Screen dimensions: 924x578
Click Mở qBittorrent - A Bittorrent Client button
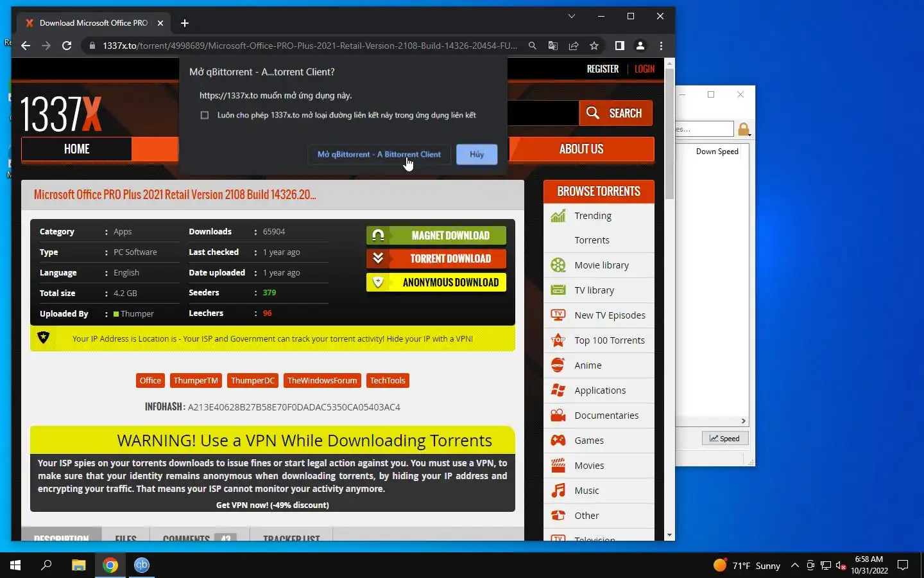[379, 154]
